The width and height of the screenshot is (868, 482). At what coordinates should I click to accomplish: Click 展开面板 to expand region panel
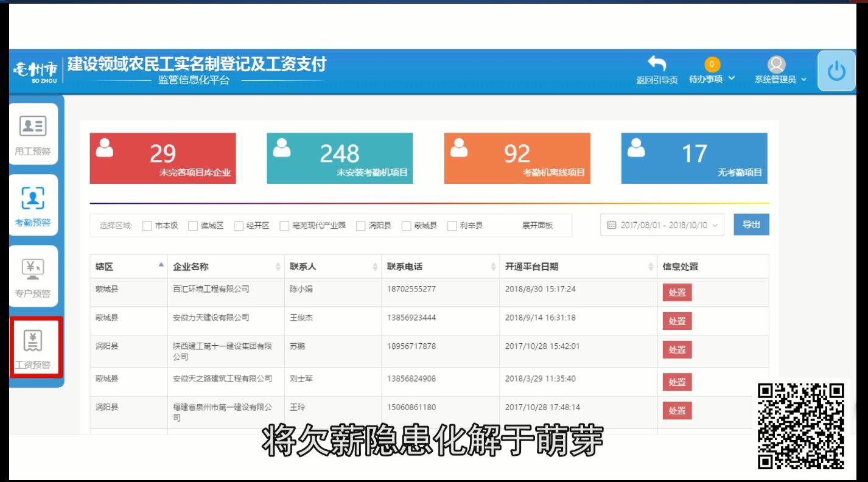pyautogui.click(x=537, y=226)
